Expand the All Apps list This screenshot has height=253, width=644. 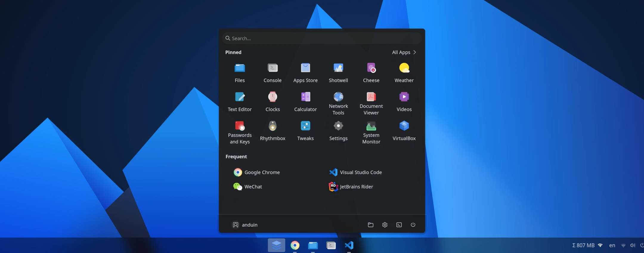(x=404, y=52)
